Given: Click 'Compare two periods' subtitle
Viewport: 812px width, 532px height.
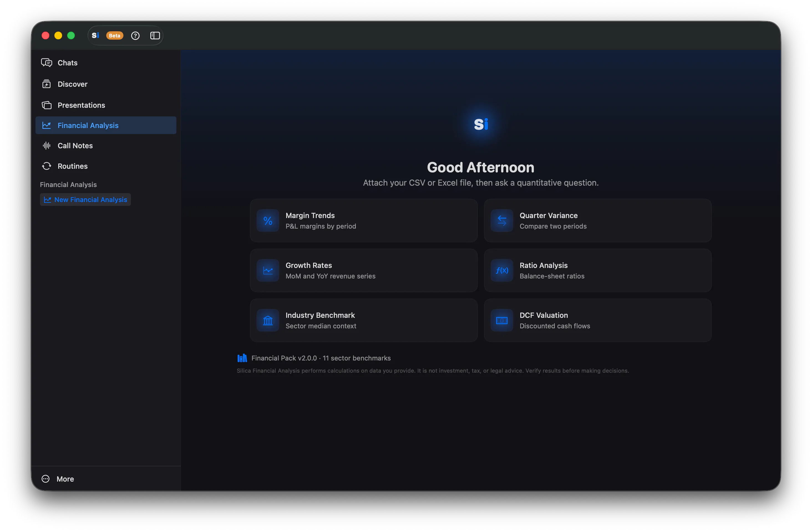Looking at the screenshot, I should [x=553, y=226].
